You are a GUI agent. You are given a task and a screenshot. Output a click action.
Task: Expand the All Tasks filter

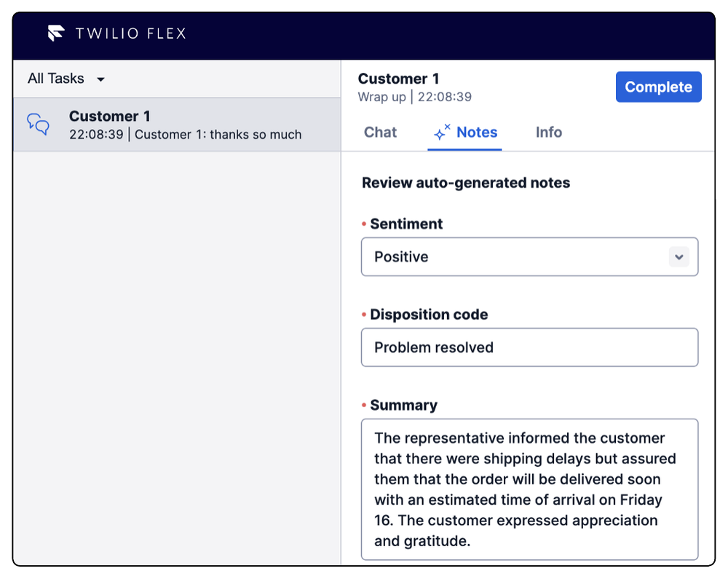(x=67, y=78)
